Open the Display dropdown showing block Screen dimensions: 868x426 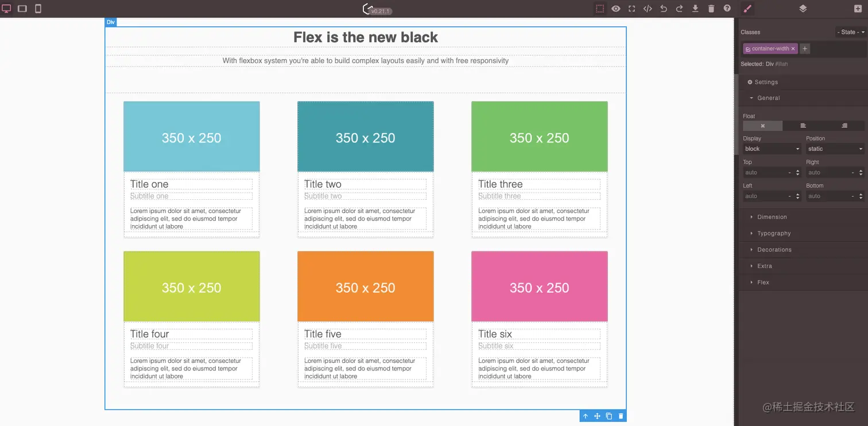tap(772, 149)
